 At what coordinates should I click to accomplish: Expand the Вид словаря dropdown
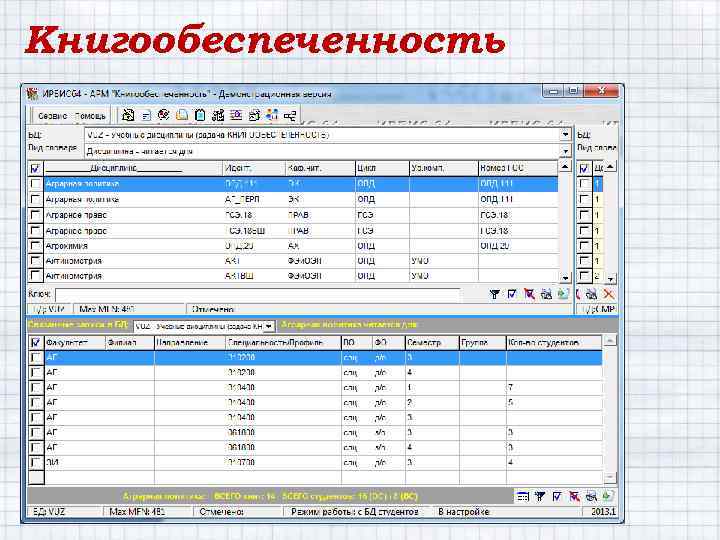[565, 151]
